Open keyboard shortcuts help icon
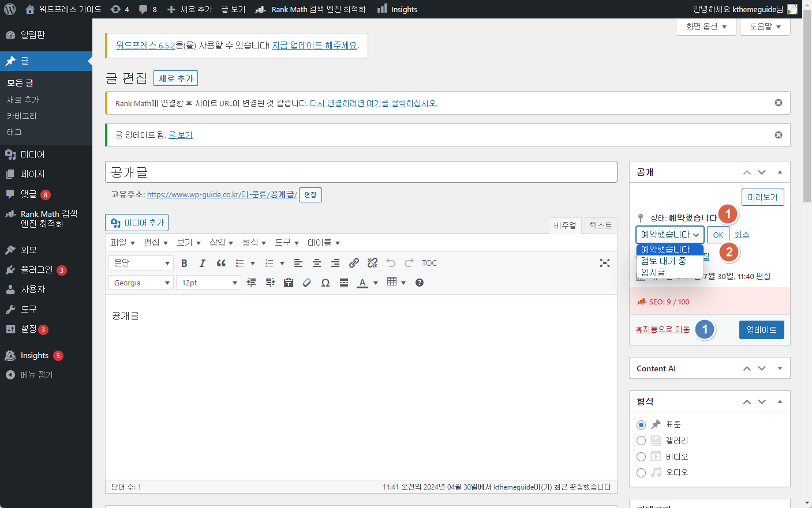The image size is (812, 508). click(420, 283)
